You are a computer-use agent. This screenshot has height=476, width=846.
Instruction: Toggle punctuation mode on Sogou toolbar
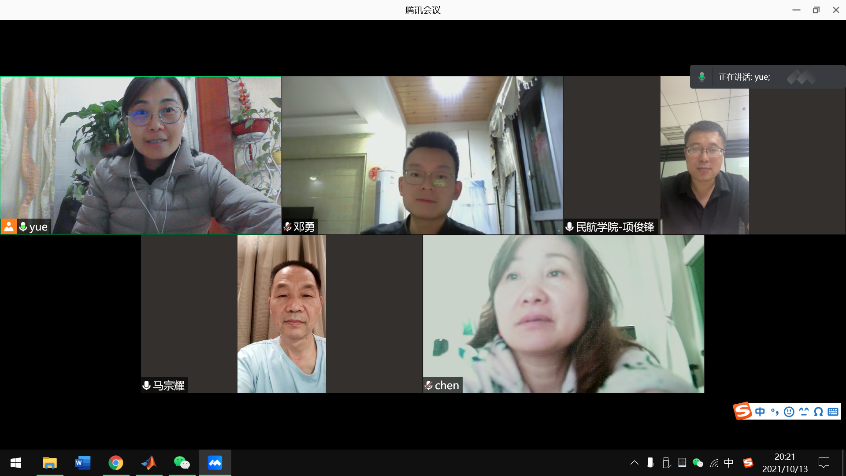(774, 411)
